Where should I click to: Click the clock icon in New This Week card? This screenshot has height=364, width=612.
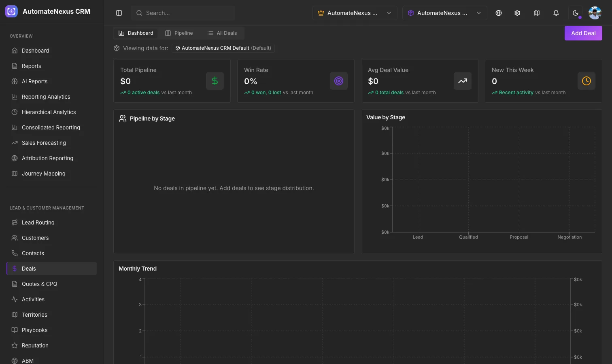[x=586, y=81]
